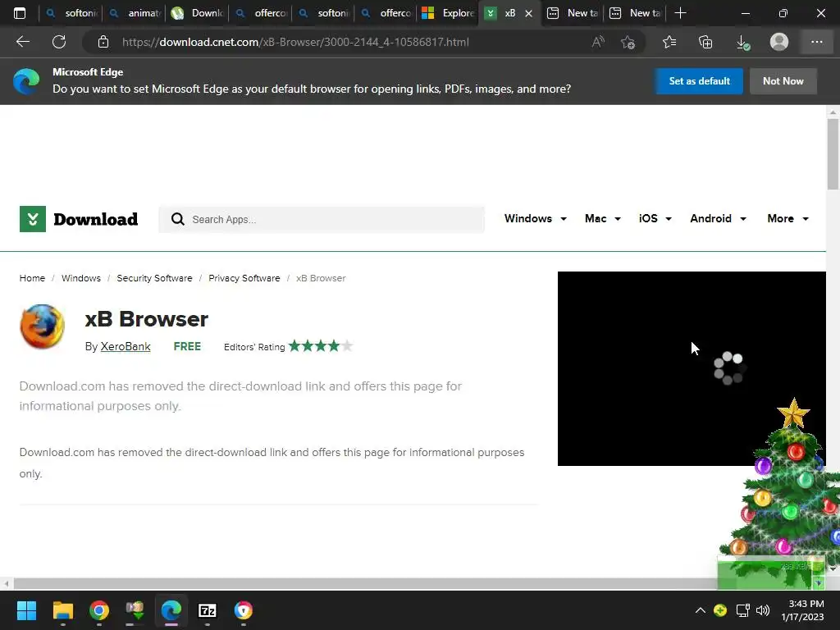Switch to the Downlo tab
Viewport: 840px width, 630px height.
pos(199,13)
